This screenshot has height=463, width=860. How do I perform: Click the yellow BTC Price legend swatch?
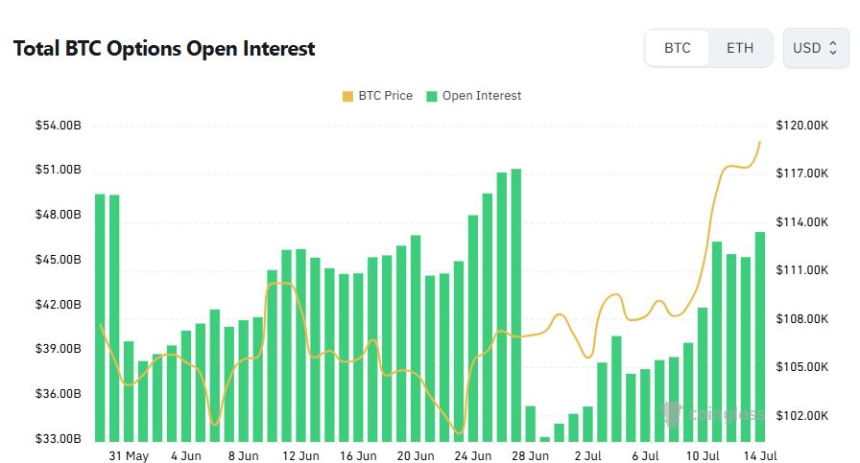[x=348, y=96]
